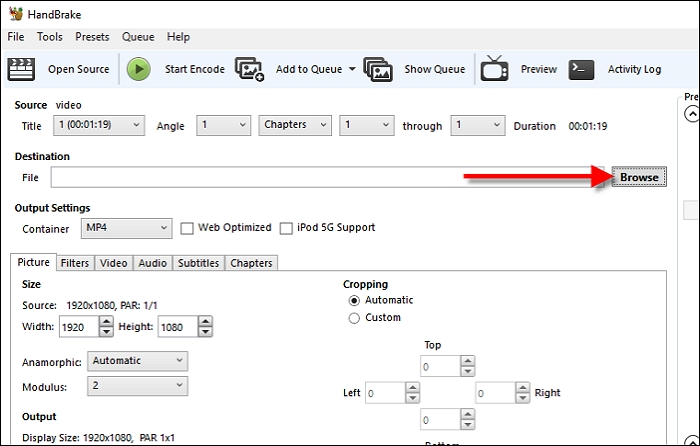Open the Container MP4 dropdown
The height and width of the screenshot is (446, 700).
pyautogui.click(x=126, y=228)
